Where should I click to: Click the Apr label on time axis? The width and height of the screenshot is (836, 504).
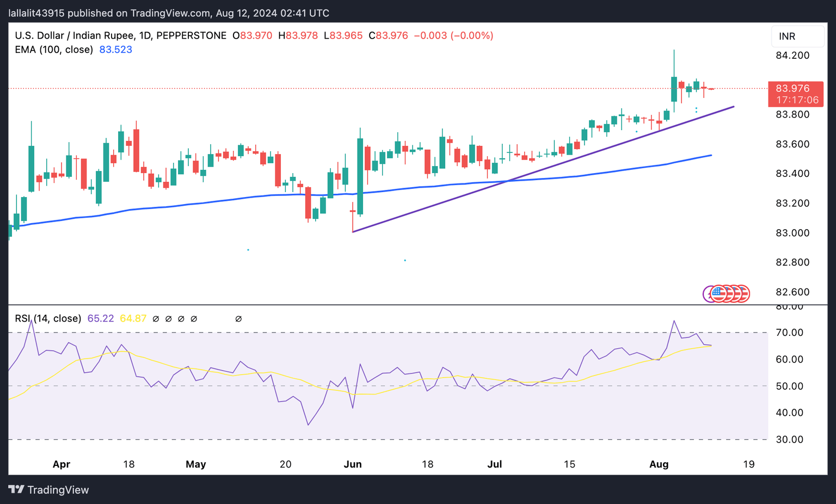(62, 464)
